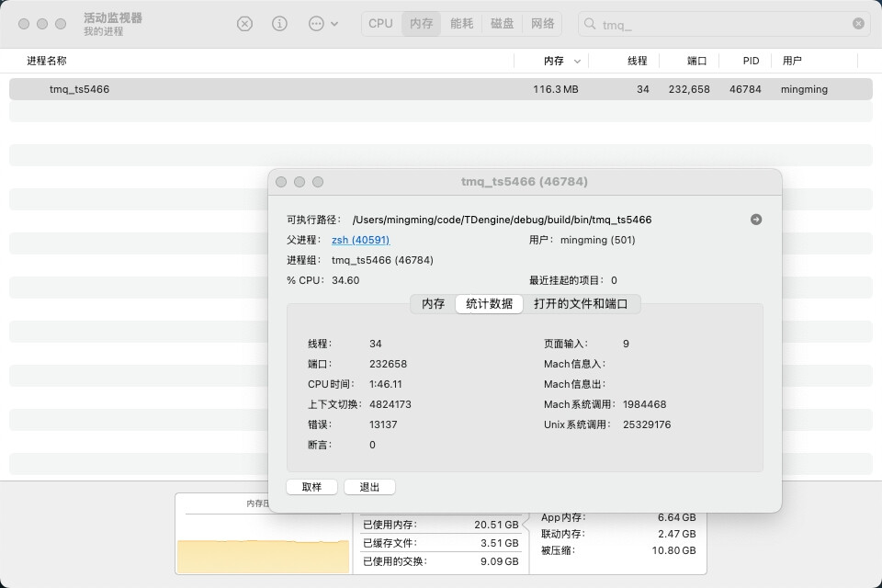Clear the search field text
The width and height of the screenshot is (882, 588).
point(858,24)
